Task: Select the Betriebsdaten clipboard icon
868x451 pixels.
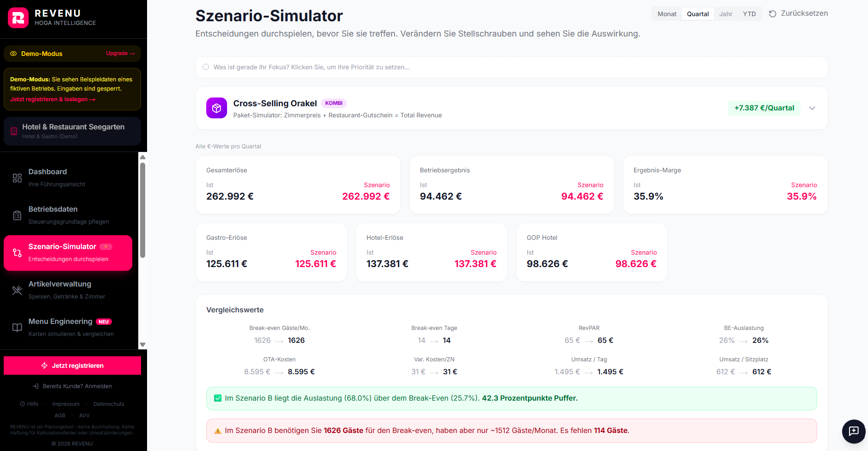Action: (17, 215)
